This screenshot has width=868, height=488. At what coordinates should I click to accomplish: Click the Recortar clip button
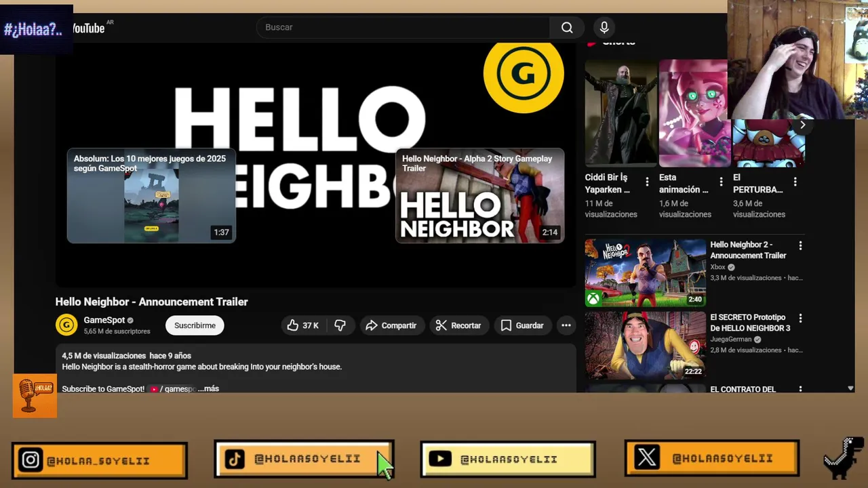pos(458,325)
